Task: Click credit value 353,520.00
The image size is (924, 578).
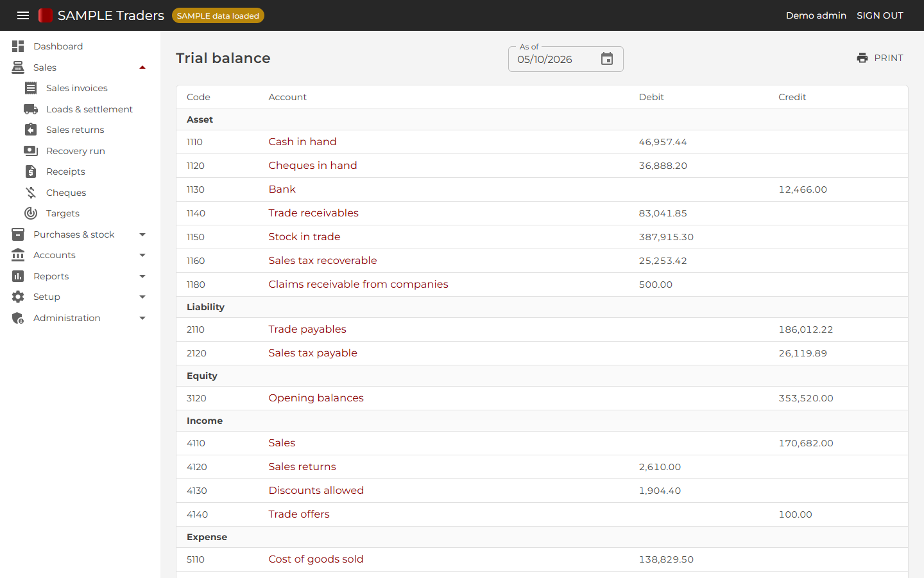Action: coord(806,398)
